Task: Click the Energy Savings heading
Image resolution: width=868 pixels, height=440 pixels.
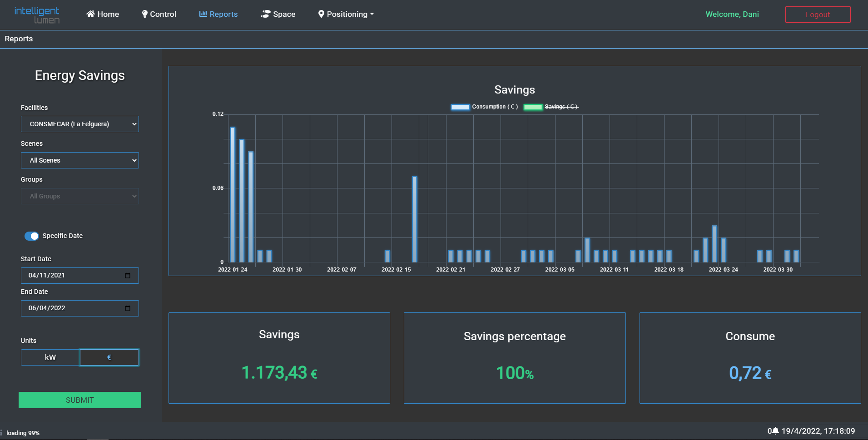Action: pos(80,75)
